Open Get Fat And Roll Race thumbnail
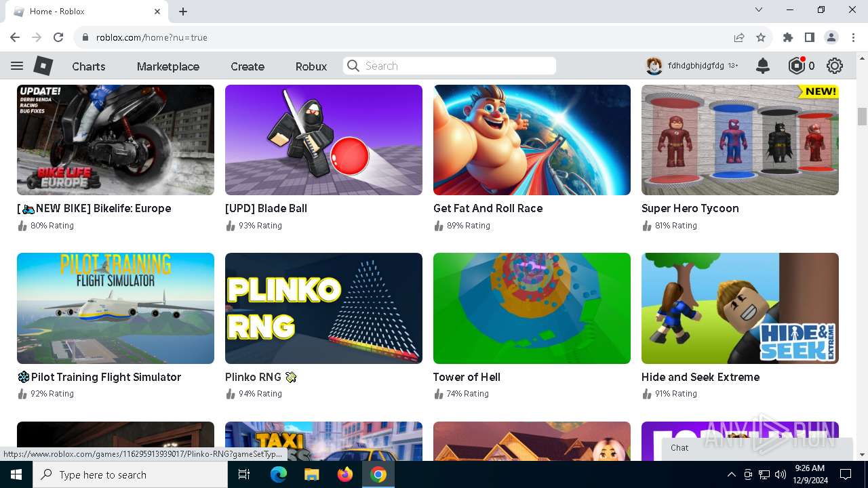The height and width of the screenshot is (488, 868). [x=532, y=140]
